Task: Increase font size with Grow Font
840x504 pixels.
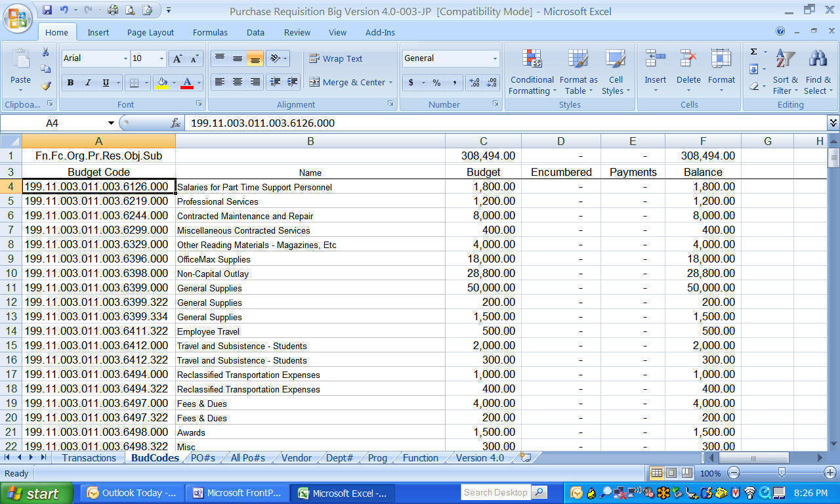Action: tap(177, 58)
